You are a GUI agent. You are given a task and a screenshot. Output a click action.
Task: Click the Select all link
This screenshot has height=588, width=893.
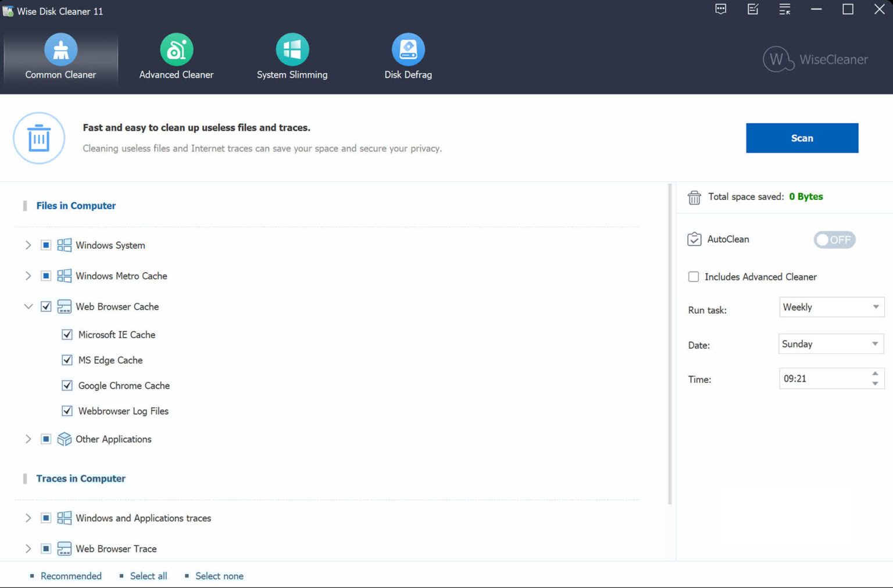148,575
